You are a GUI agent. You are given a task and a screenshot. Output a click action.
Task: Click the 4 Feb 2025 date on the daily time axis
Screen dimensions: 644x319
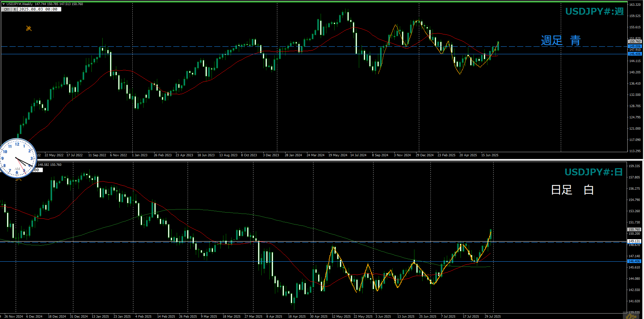pos(143,317)
